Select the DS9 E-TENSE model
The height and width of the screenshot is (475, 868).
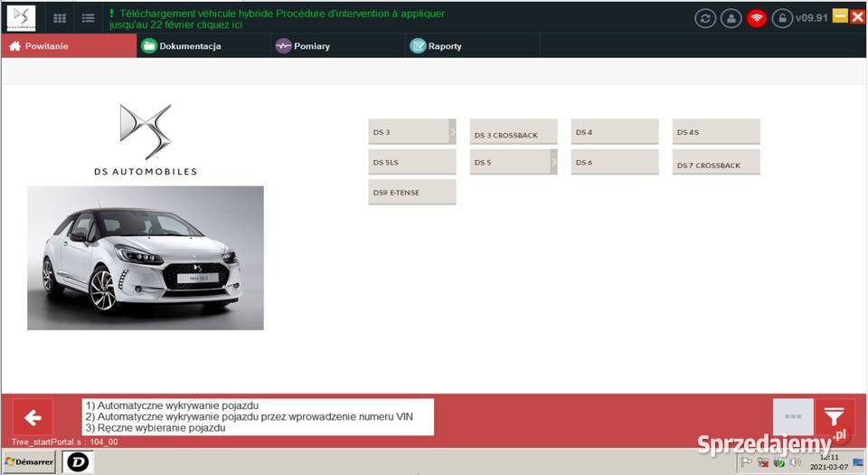coord(412,192)
